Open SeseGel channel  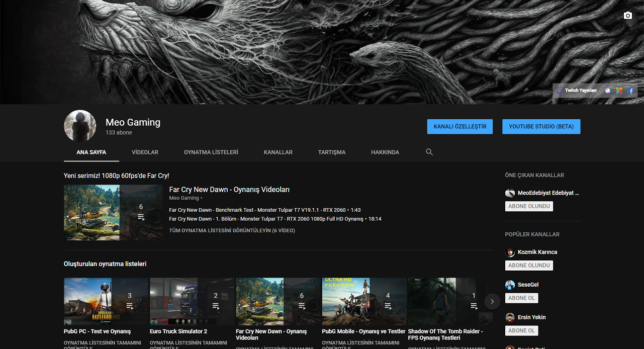click(528, 285)
